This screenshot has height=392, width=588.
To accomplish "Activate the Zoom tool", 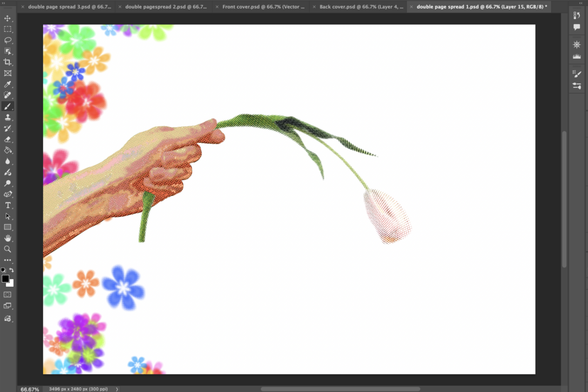I will (8, 249).
